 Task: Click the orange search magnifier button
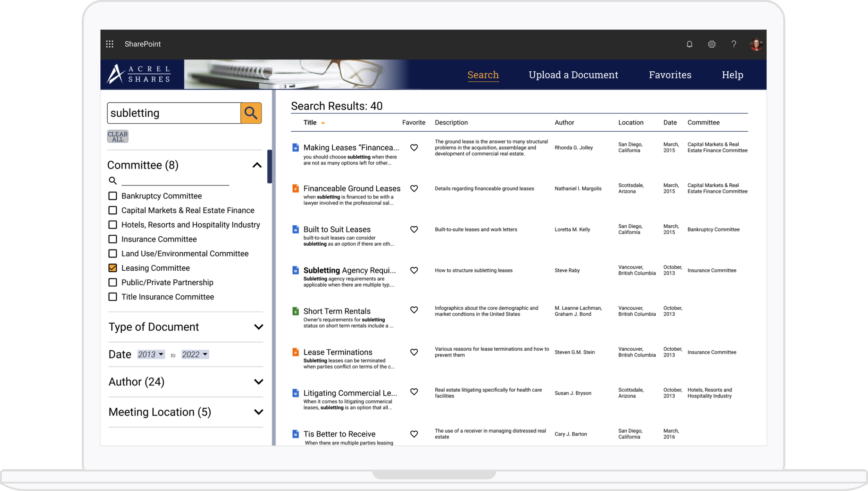pyautogui.click(x=251, y=113)
